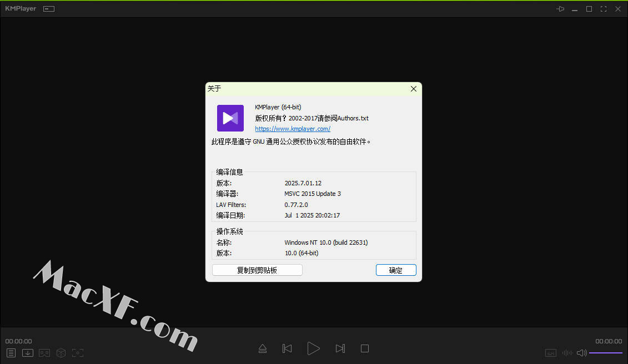The image size is (628, 364).
Task: Adjust the purple volume slider
Action: coord(606,353)
